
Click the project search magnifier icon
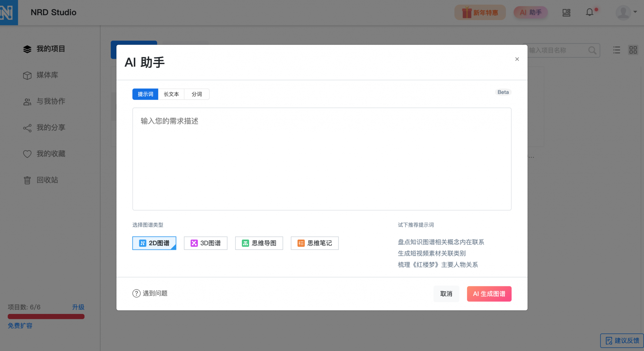pos(592,50)
